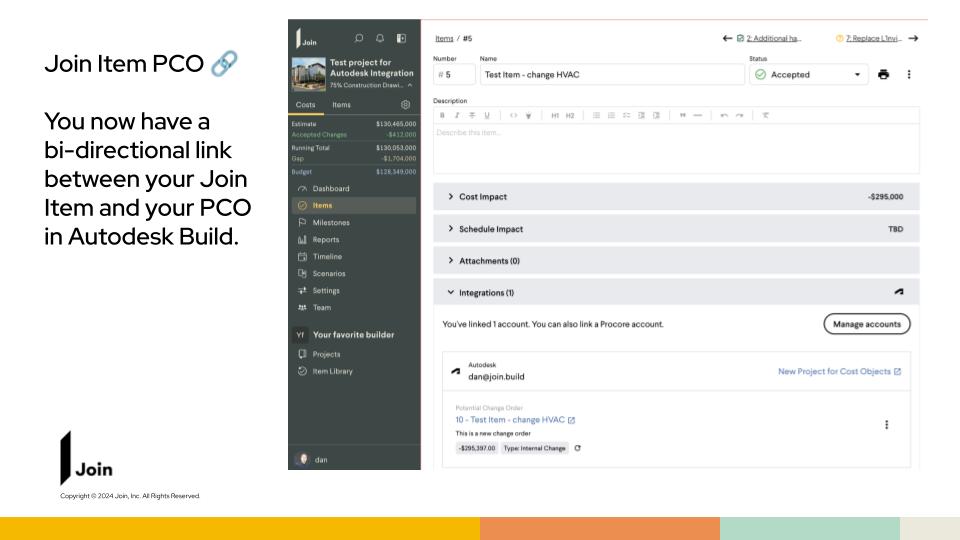The image size is (960, 540).
Task: Click the Type: Internal Change tag
Action: click(534, 448)
